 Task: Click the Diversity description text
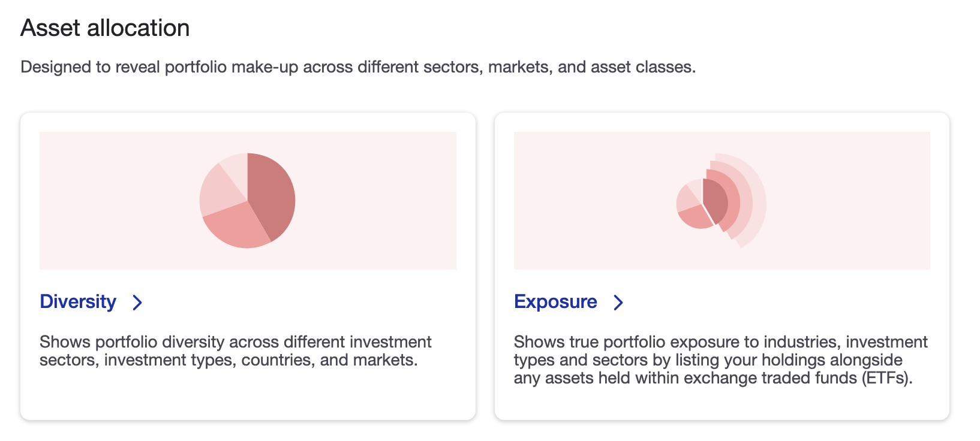pos(235,351)
